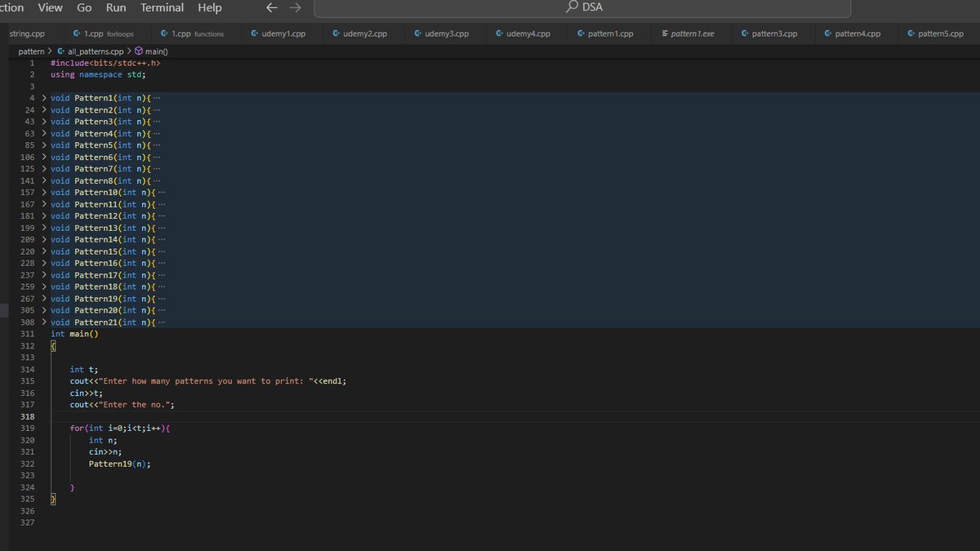Image resolution: width=980 pixels, height=551 pixels.
Task: Click the C++ file icon on pattern5.cpp tab
Action: 911,33
